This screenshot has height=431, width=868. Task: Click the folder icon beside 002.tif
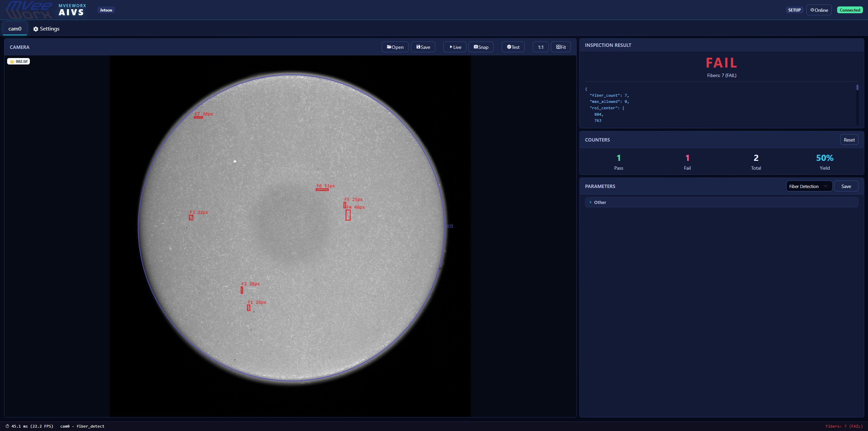(x=12, y=61)
